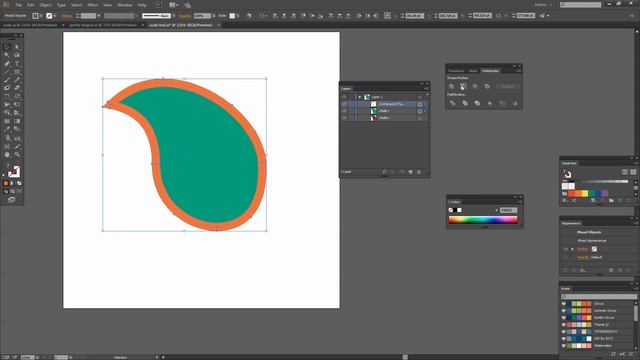The image size is (640, 360).
Task: Select the Hand tool
Action: (x=7, y=155)
